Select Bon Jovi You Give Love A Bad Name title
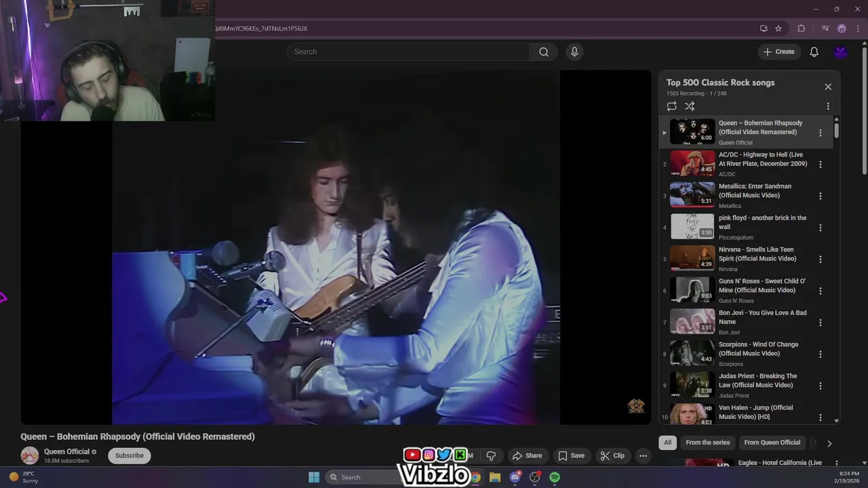Image resolution: width=868 pixels, height=488 pixels. [763, 317]
